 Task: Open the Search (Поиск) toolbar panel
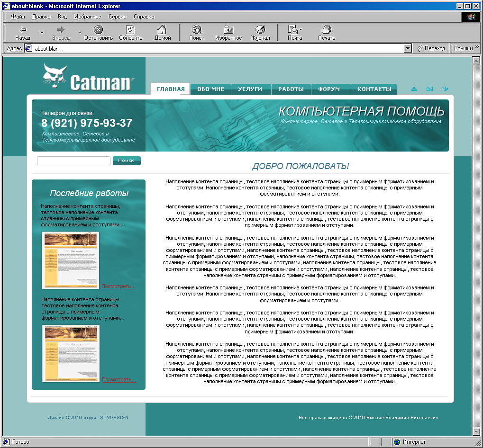tap(196, 33)
